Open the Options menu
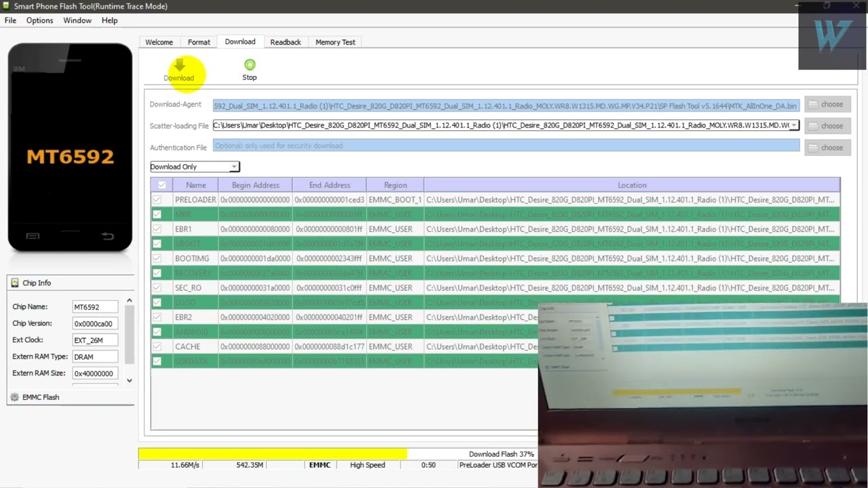The width and height of the screenshot is (868, 488). point(39,20)
